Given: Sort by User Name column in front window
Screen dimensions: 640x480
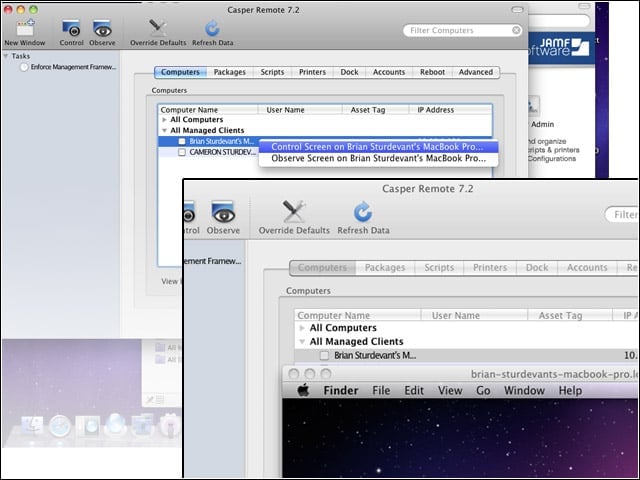Looking at the screenshot, I should [x=474, y=315].
